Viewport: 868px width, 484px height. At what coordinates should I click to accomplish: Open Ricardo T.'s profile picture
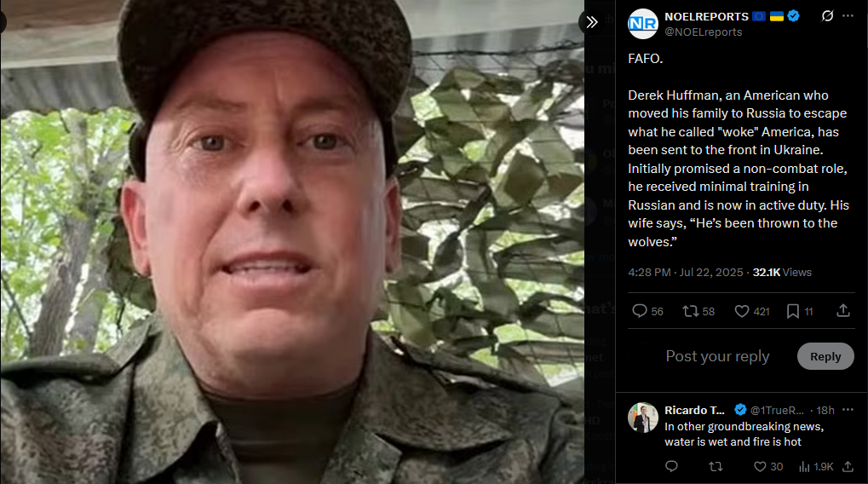[643, 418]
